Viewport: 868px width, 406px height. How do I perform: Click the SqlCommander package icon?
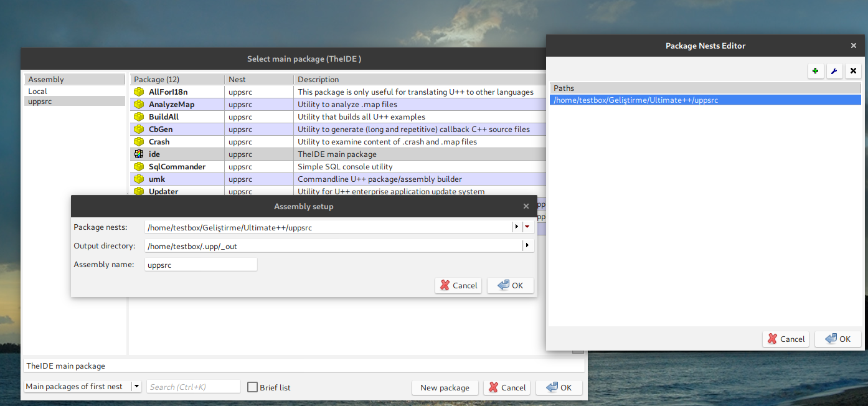point(139,167)
